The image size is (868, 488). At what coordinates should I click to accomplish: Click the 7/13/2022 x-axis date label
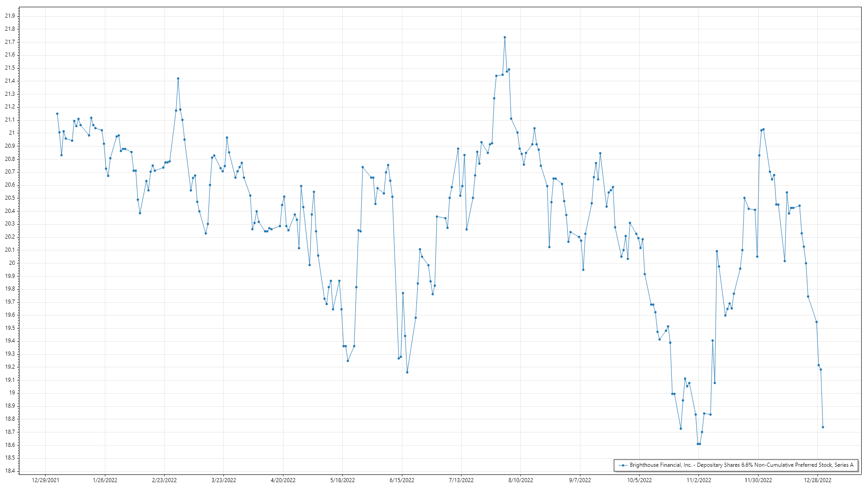[x=461, y=480]
